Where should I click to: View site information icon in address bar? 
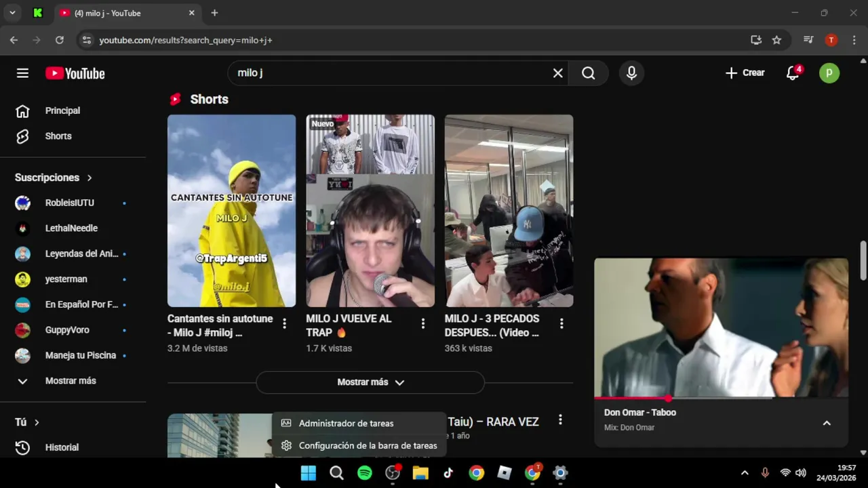(86, 40)
